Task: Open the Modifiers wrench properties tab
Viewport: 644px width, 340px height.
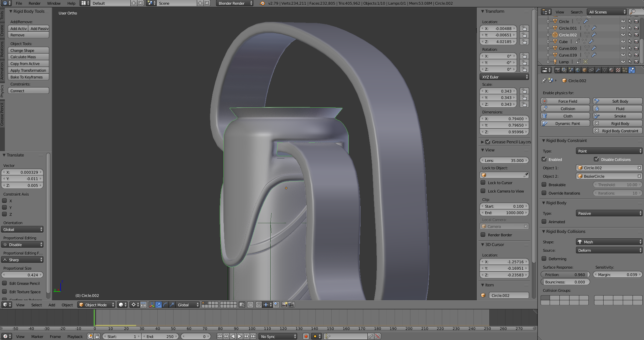Action: pyautogui.click(x=598, y=70)
